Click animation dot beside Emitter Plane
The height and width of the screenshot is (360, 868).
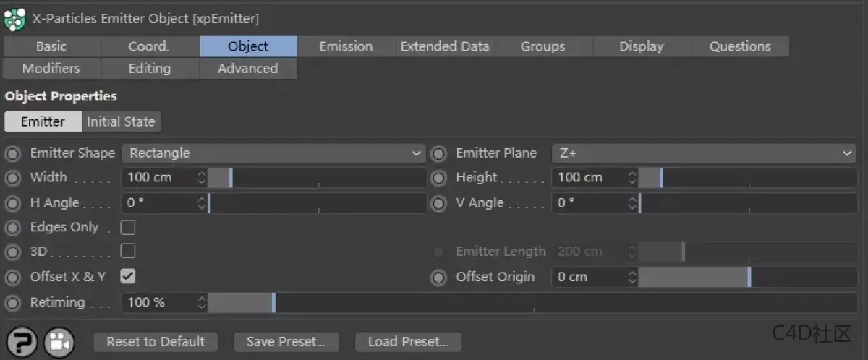click(x=438, y=154)
